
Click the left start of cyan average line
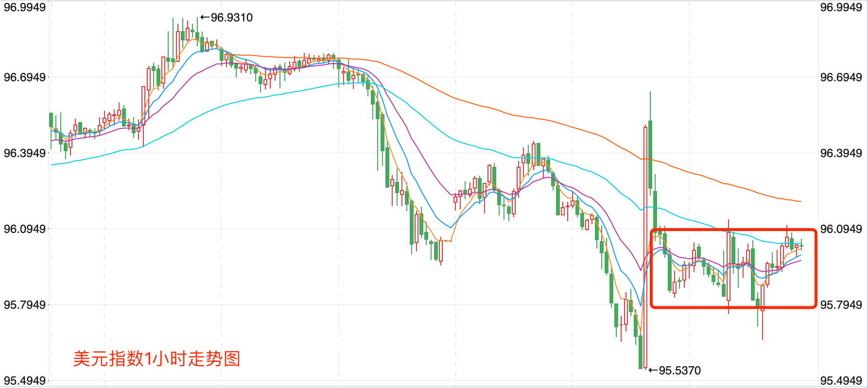[x=52, y=165]
